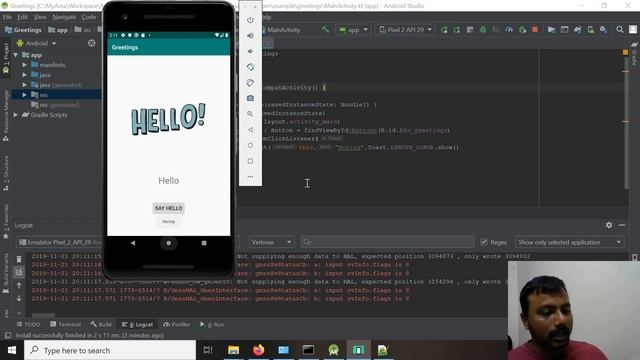Click emulator toolbar home circle icon
Viewport: 640px width, 360px height.
click(x=250, y=145)
